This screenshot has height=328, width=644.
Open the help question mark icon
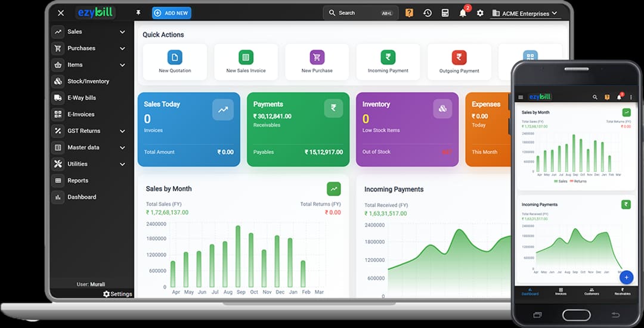click(409, 13)
